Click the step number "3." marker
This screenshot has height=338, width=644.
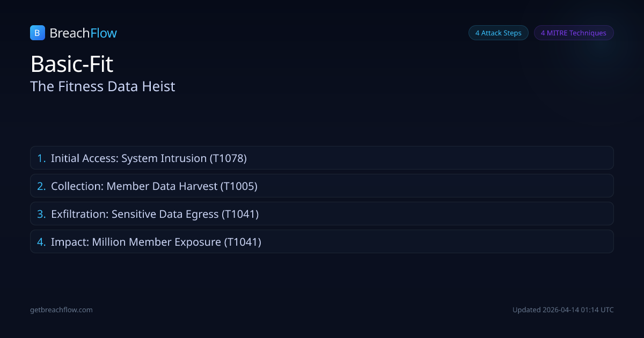(x=41, y=214)
